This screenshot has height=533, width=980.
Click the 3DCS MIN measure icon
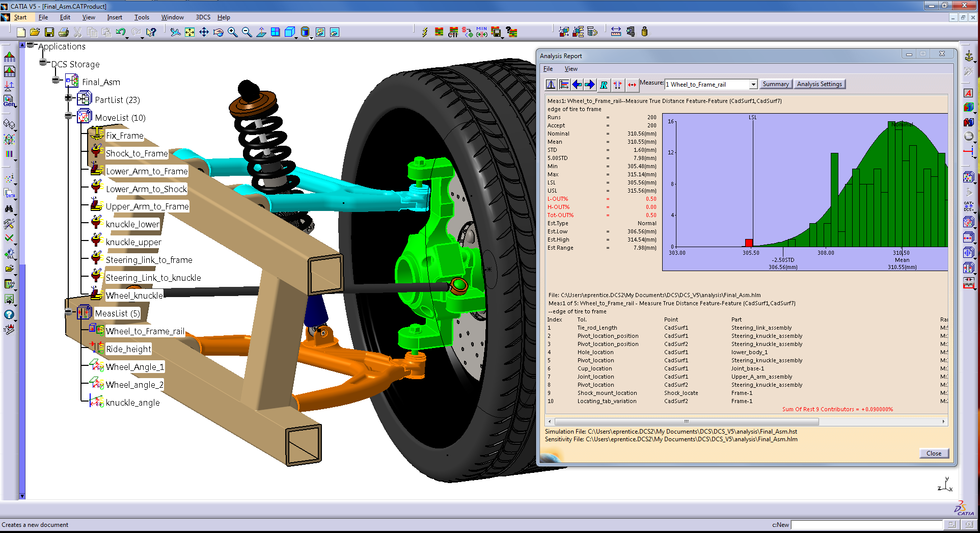(481, 32)
